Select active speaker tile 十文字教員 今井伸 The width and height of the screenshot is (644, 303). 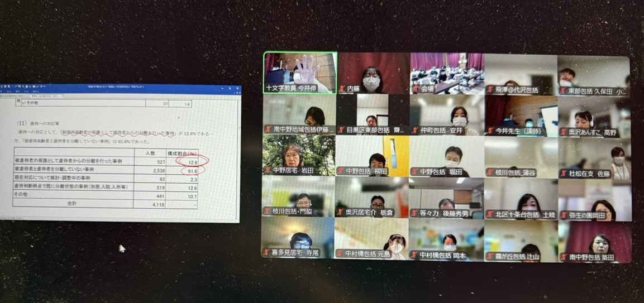tap(300, 73)
